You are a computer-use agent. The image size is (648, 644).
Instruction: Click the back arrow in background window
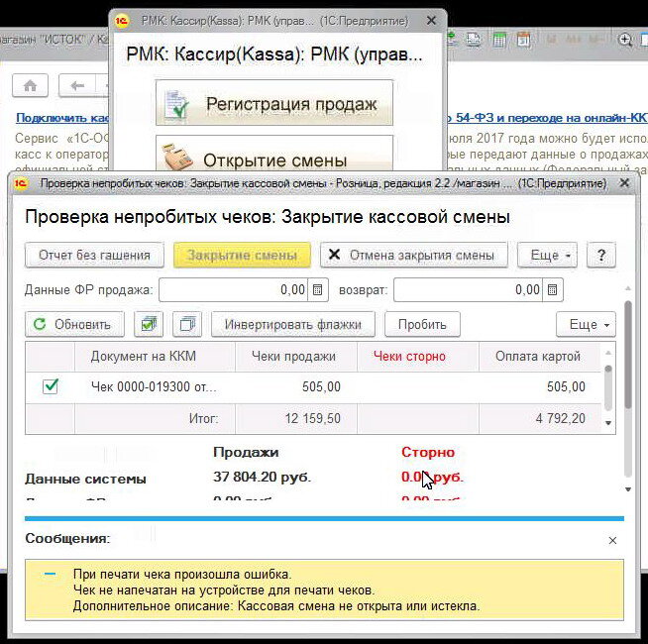click(x=77, y=85)
